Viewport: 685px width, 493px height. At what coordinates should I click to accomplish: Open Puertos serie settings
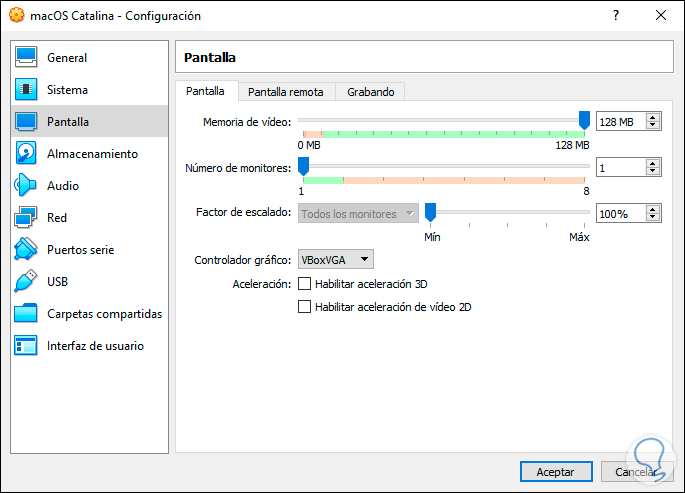[x=90, y=249]
